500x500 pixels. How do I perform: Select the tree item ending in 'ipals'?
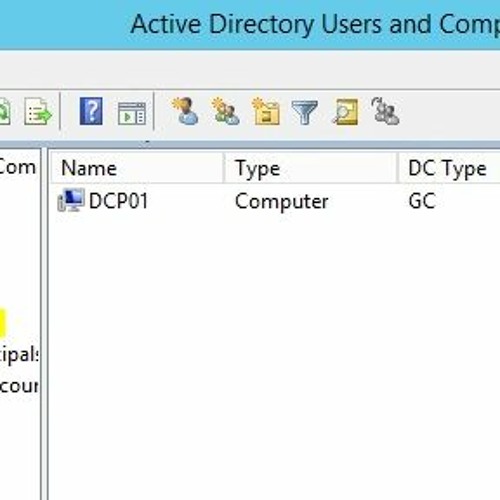click(x=19, y=354)
